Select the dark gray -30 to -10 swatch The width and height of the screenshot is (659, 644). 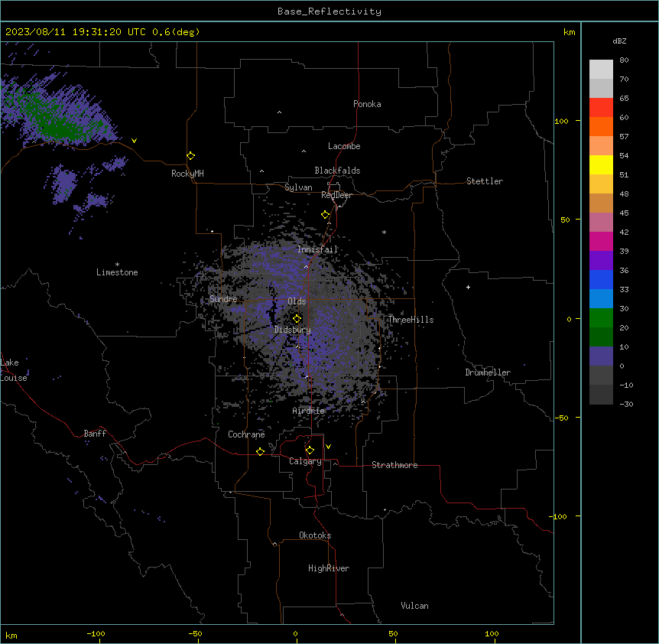pyautogui.click(x=601, y=395)
